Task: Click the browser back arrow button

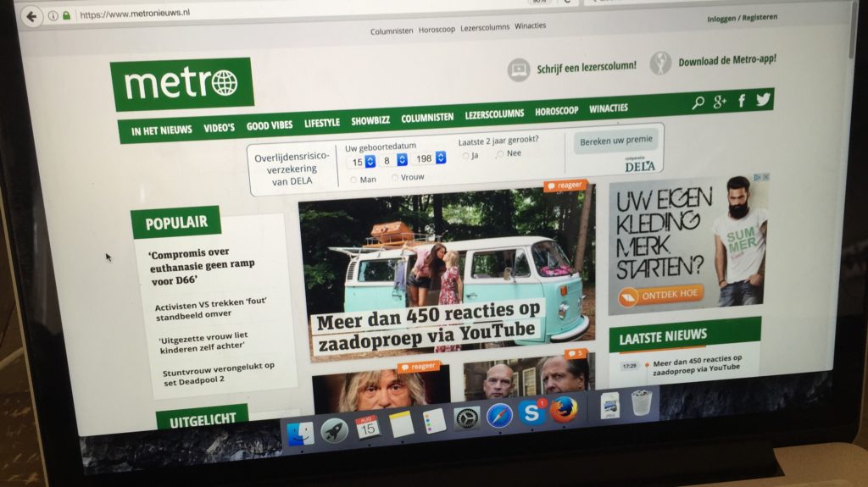Action: [31, 16]
